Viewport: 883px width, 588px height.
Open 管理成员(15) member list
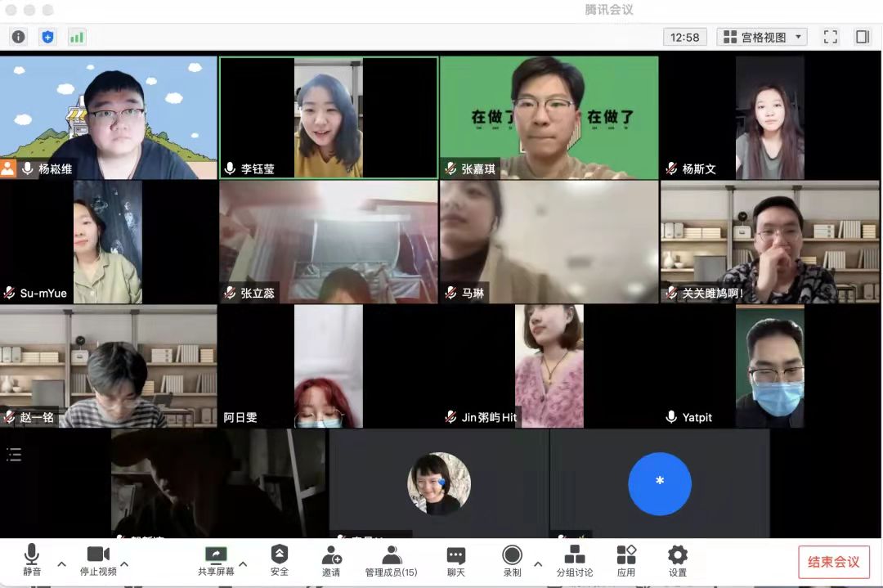tap(392, 561)
